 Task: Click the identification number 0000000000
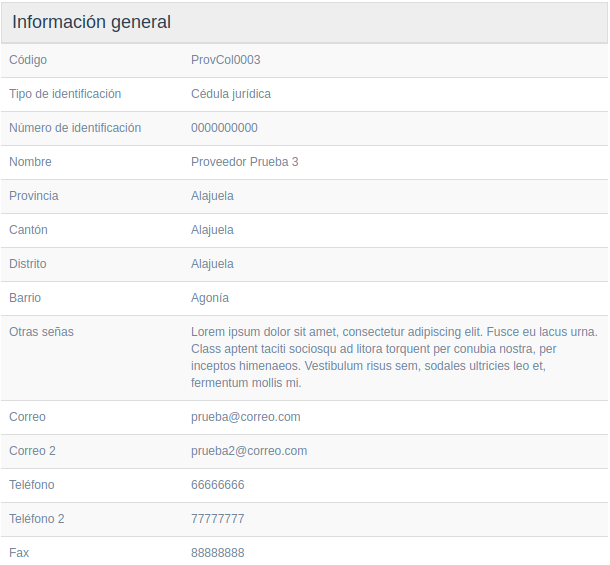[x=224, y=128]
